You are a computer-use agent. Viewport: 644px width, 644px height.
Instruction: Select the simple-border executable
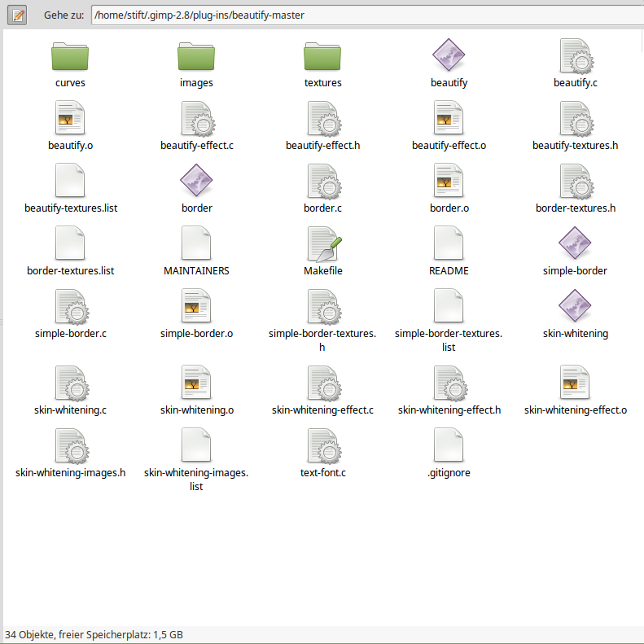[x=576, y=244]
